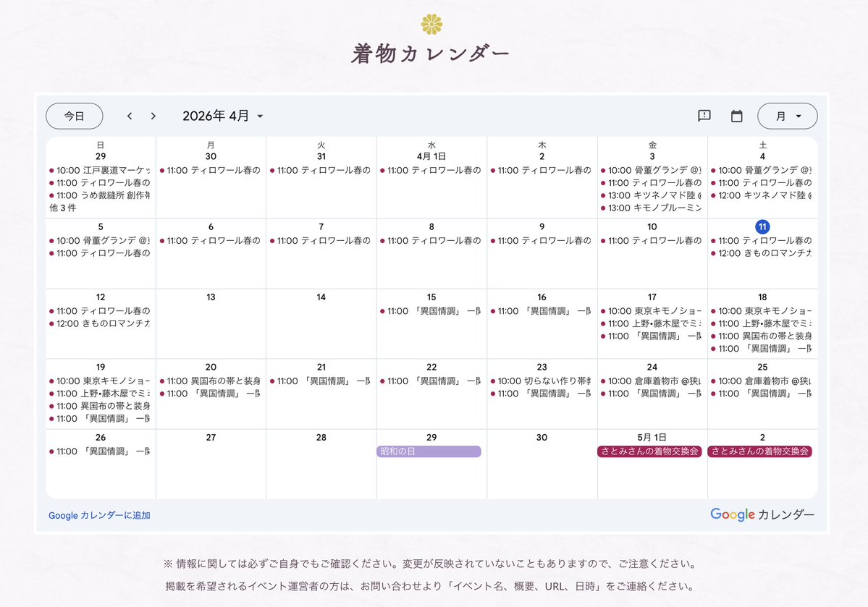Select the date number 14
Viewport: 868px width, 607px height.
pyautogui.click(x=321, y=297)
